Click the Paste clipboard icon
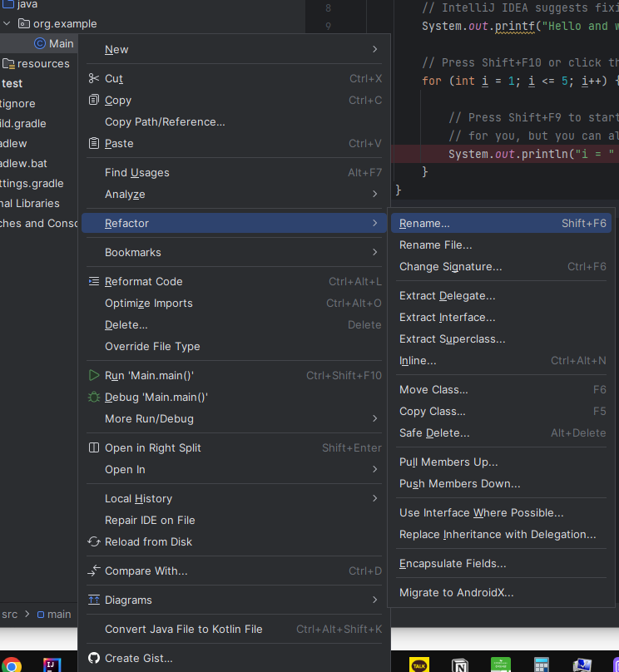Image resolution: width=619 pixels, height=672 pixels. [93, 143]
